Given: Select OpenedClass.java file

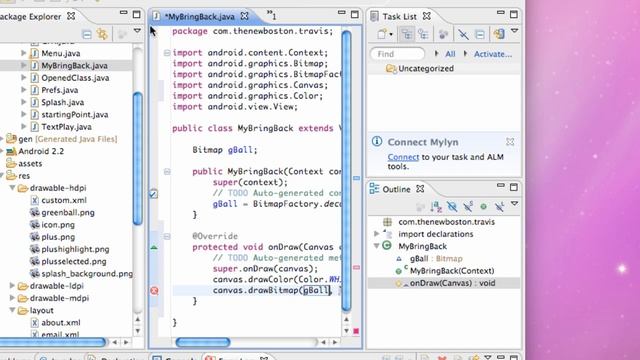Looking at the screenshot, I should pyautogui.click(x=75, y=78).
